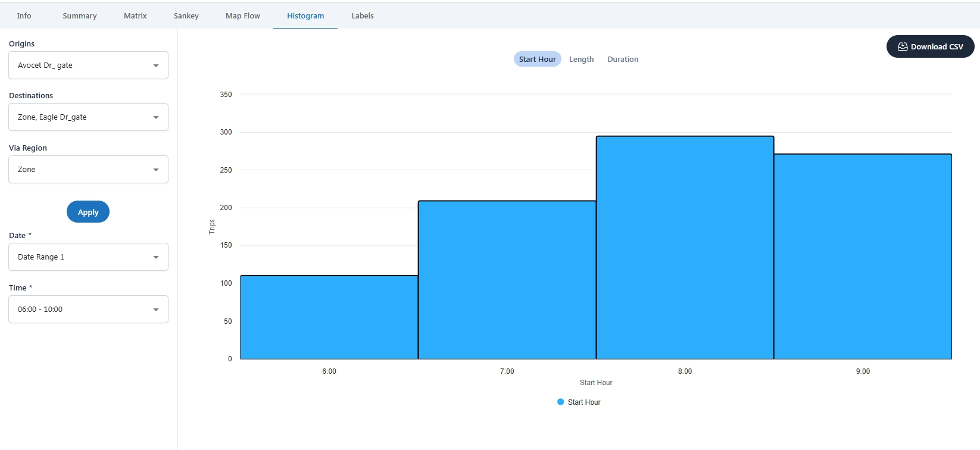980x450 pixels.
Task: Click the 9:00 x-axis label
Action: [863, 371]
